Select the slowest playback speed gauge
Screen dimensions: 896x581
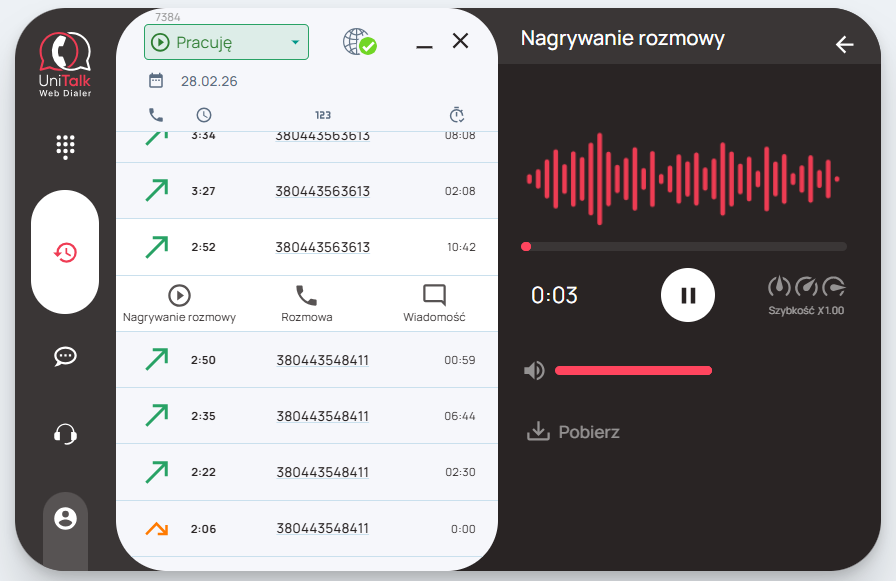[x=779, y=287]
